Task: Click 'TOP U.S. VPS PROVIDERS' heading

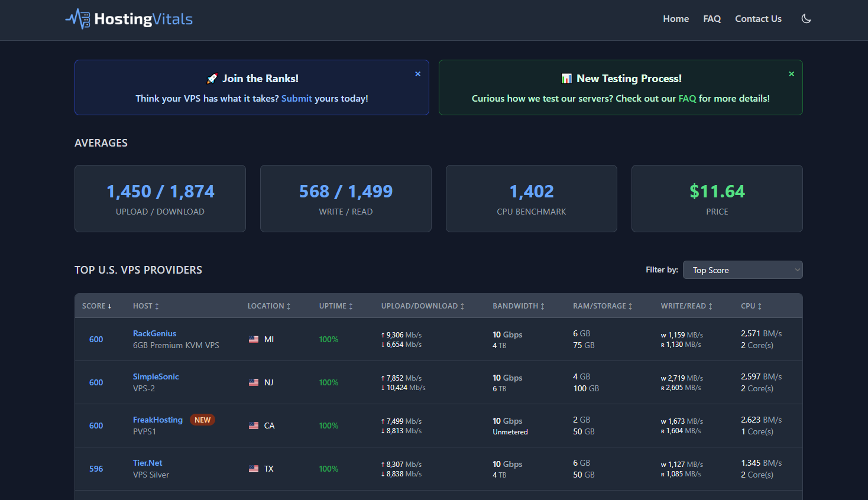Action: 138,270
